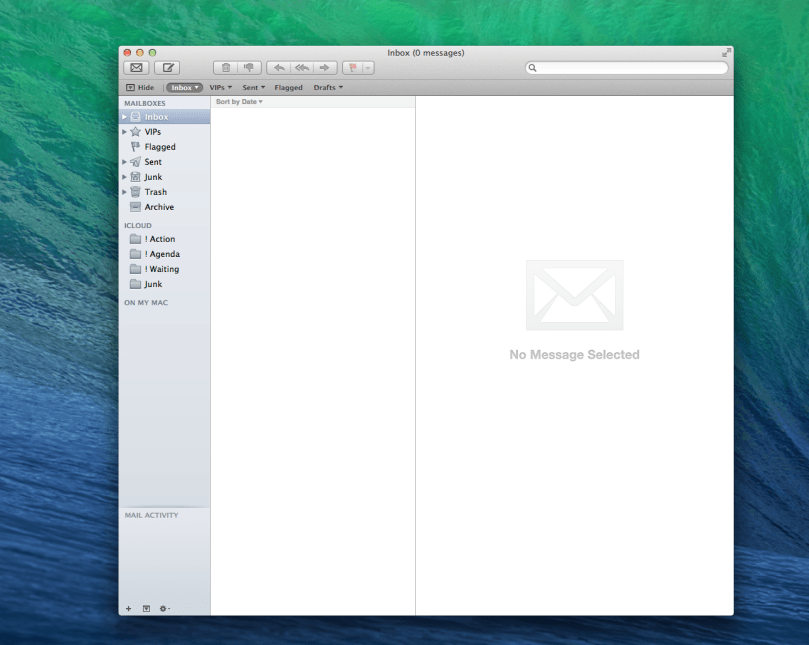Click the Delete (trash) toolbar icon
The height and width of the screenshot is (645, 809).
click(225, 67)
